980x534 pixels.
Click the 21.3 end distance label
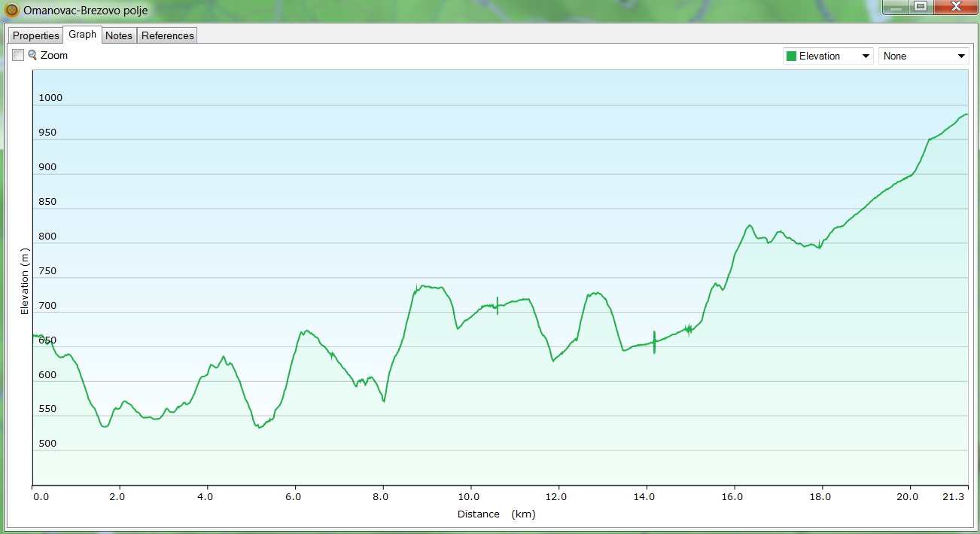(954, 497)
